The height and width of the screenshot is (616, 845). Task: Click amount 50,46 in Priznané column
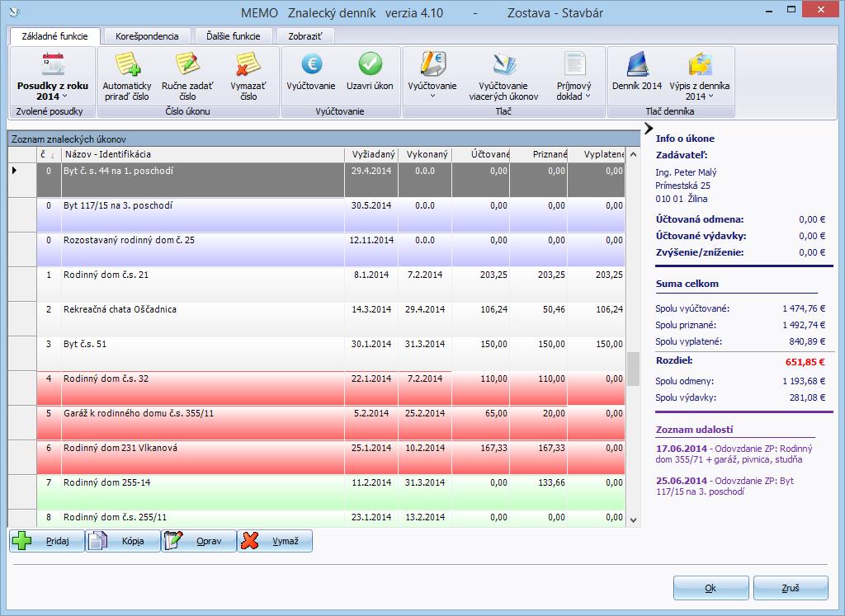point(554,309)
